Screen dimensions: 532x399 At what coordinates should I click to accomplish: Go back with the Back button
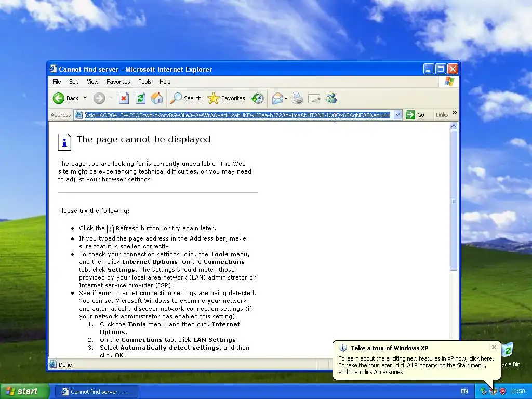click(x=66, y=98)
